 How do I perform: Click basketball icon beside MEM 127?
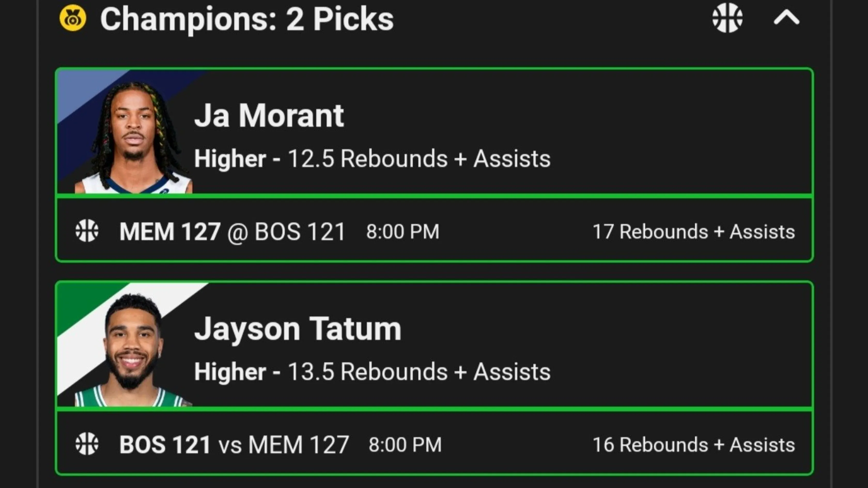pyautogui.click(x=87, y=231)
